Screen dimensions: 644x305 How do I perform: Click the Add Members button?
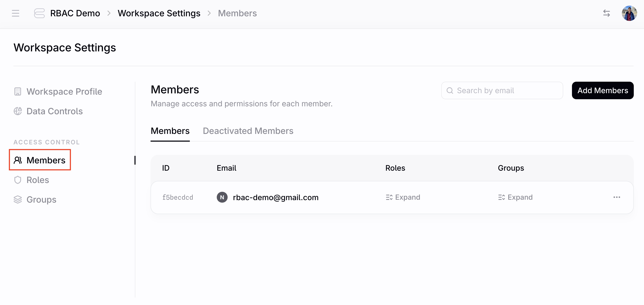(602, 90)
